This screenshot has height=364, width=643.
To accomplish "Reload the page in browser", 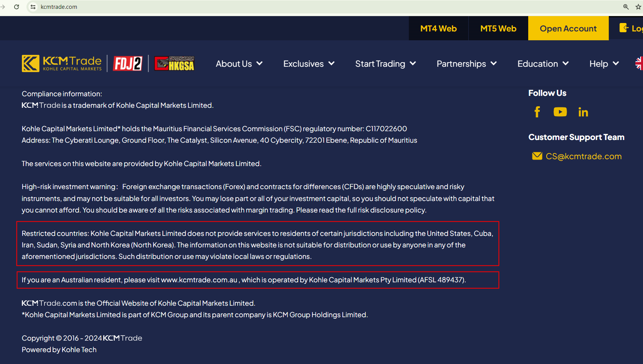I will click(x=17, y=7).
